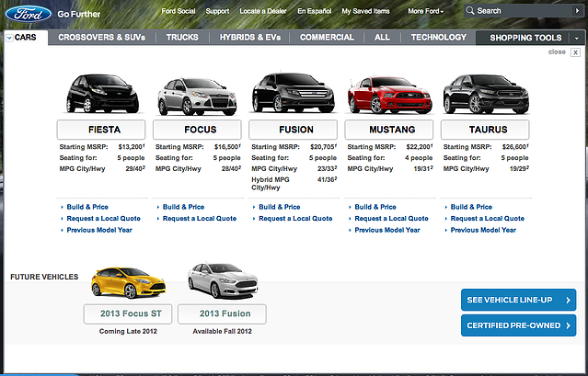Submit search with the arrow button
Screen dimensions: 588x376
click(575, 11)
